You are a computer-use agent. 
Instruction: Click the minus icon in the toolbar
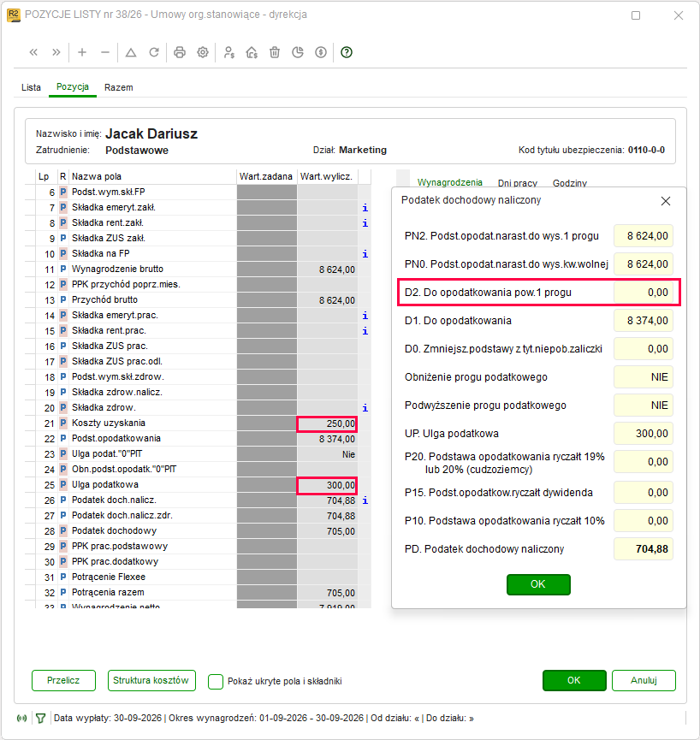click(105, 52)
